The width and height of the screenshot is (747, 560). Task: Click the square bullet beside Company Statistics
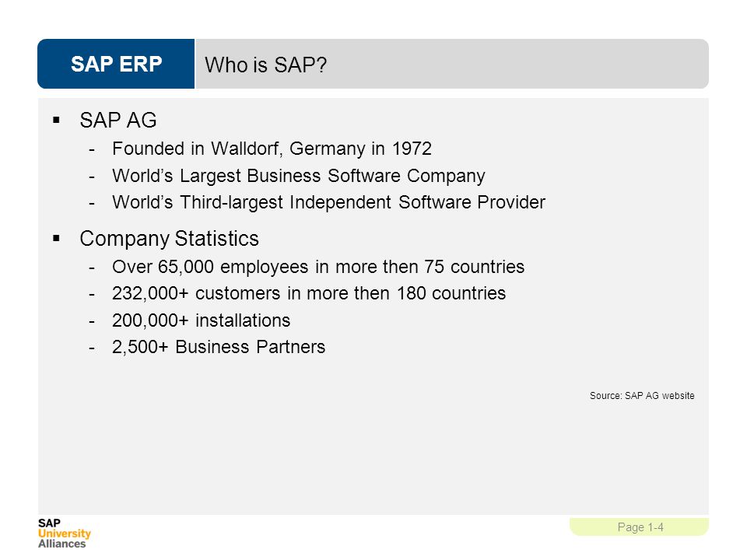pos(56,238)
